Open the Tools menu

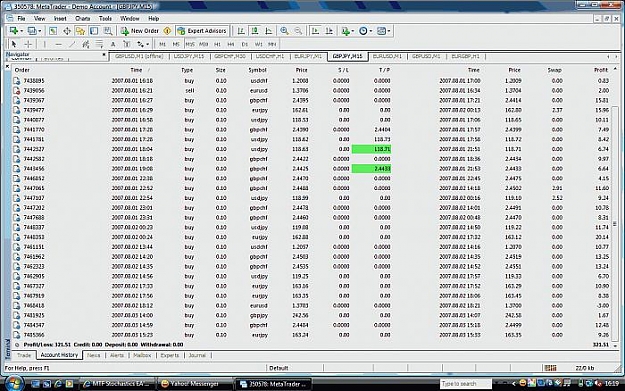pyautogui.click(x=105, y=18)
